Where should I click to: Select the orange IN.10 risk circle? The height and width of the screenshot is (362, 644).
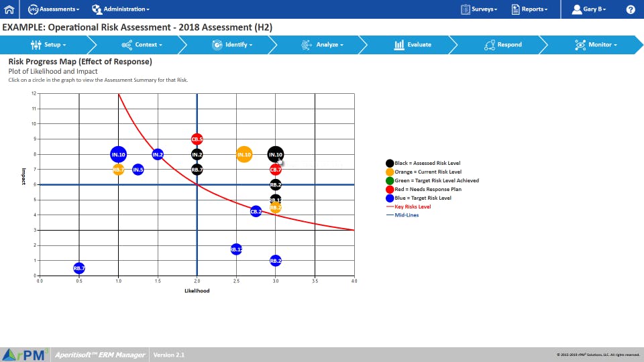tap(244, 154)
